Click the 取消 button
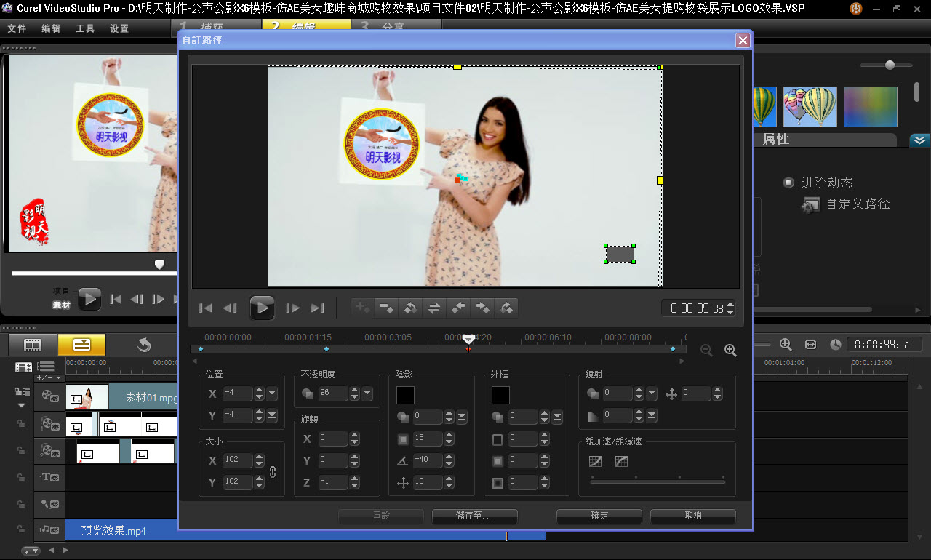 (693, 516)
